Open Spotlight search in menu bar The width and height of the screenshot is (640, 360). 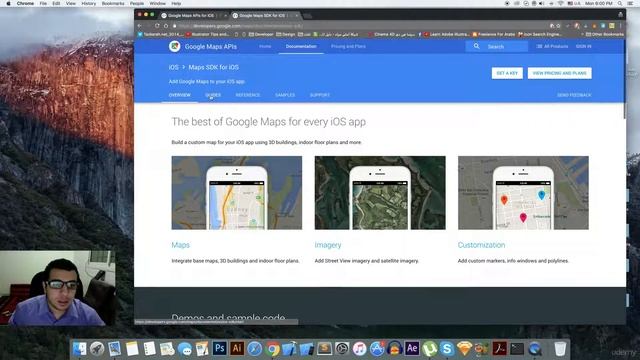click(x=620, y=3)
